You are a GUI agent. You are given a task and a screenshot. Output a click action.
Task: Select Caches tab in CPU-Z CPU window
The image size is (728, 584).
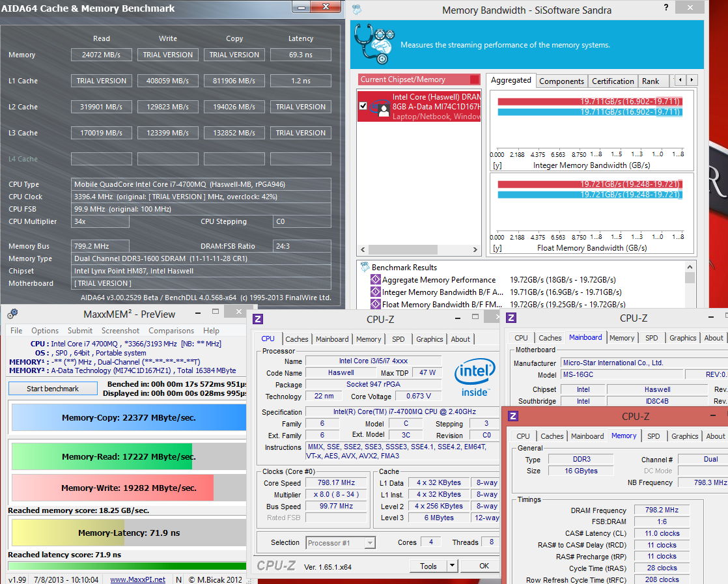297,339
